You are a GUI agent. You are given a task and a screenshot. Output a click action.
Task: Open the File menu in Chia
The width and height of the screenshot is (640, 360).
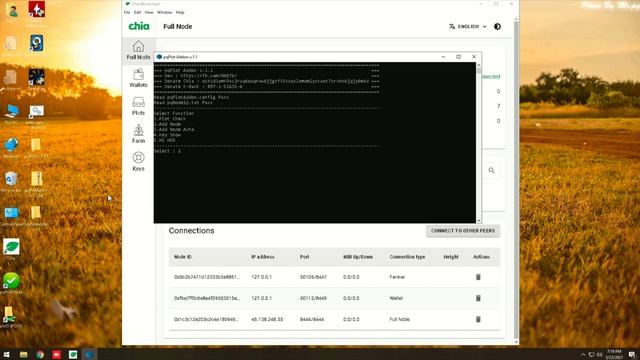[127, 12]
